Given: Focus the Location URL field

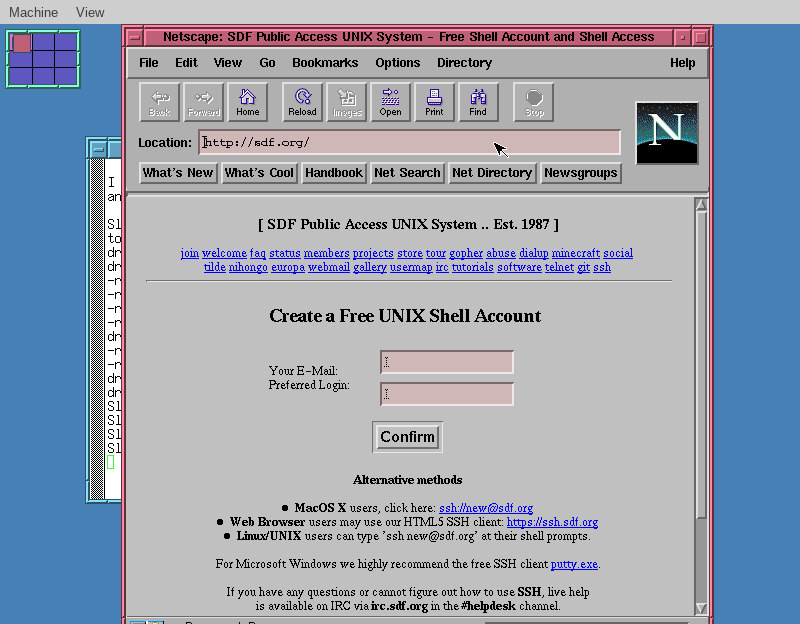Looking at the screenshot, I should point(410,142).
